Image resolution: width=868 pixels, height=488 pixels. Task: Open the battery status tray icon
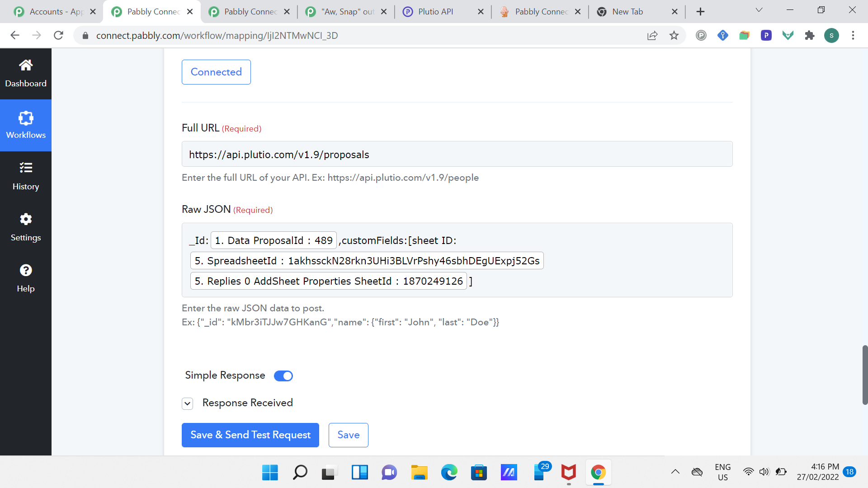pyautogui.click(x=781, y=472)
